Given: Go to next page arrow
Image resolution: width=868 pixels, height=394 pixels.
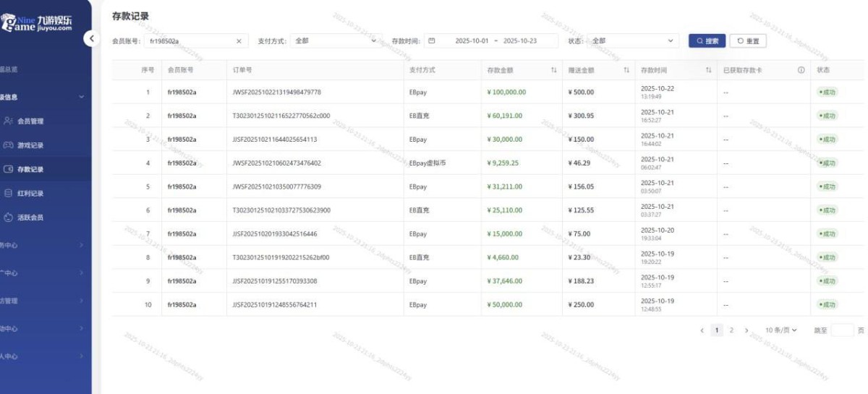Looking at the screenshot, I should click(746, 330).
